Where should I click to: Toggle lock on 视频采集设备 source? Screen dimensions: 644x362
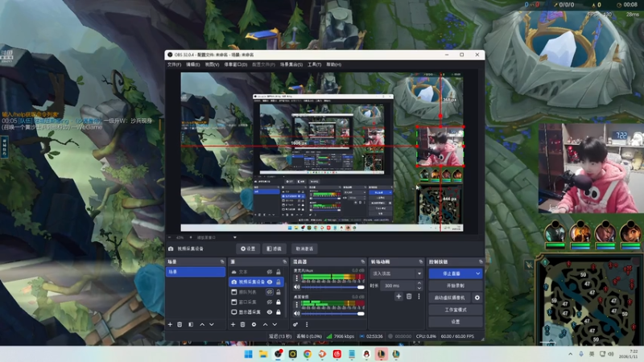[x=279, y=282]
